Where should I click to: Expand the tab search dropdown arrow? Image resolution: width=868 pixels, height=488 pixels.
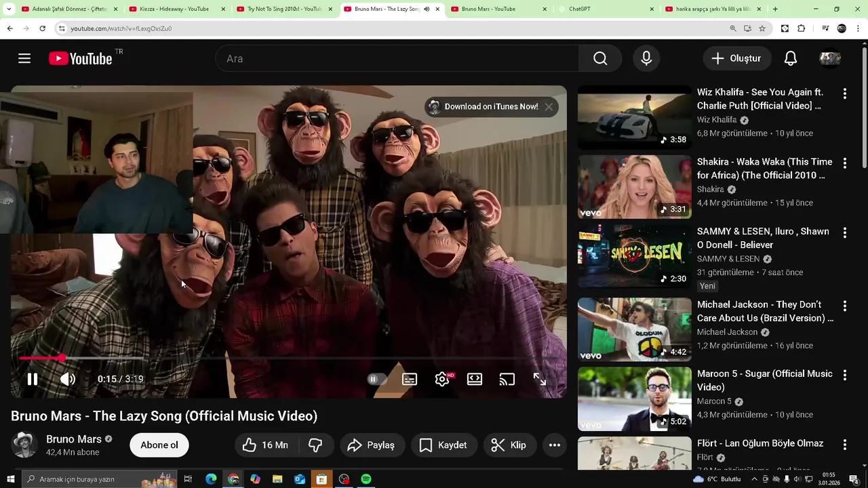pyautogui.click(x=9, y=9)
